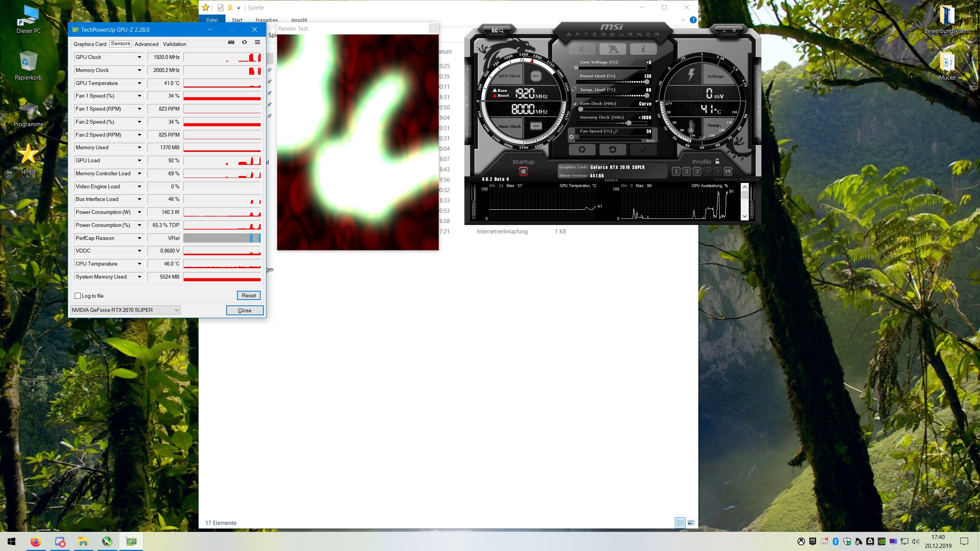Expand PerfCap Reason sensor dropdown arrow
The image size is (980, 551).
pyautogui.click(x=139, y=238)
